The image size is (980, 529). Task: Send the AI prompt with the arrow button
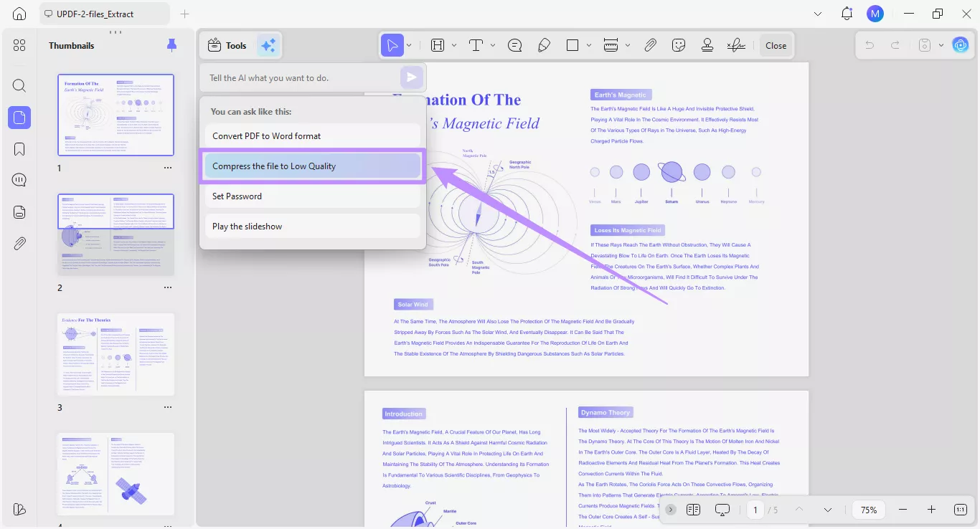(x=411, y=77)
